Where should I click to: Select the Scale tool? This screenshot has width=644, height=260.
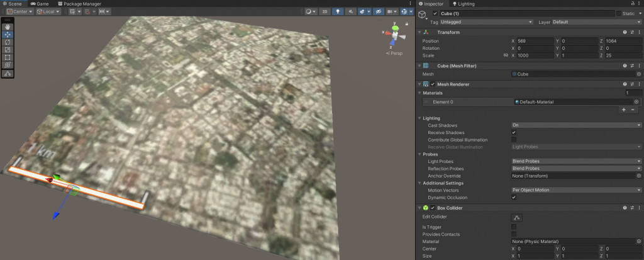click(x=8, y=50)
